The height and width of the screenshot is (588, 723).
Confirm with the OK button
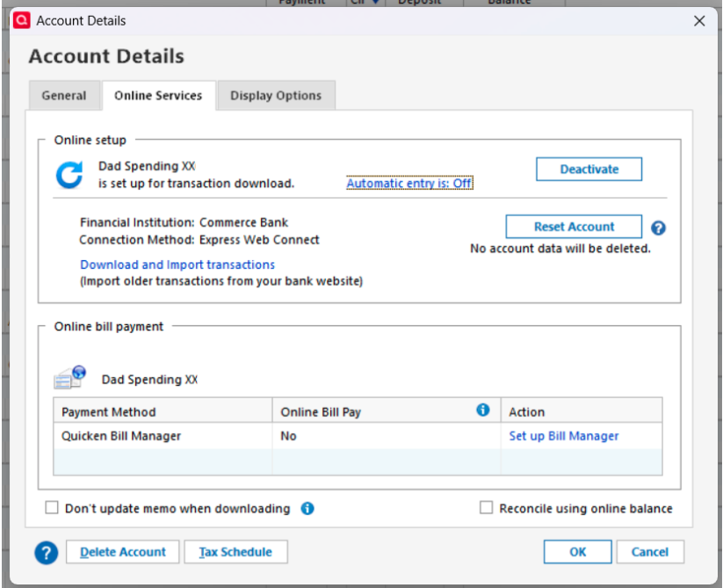click(577, 552)
